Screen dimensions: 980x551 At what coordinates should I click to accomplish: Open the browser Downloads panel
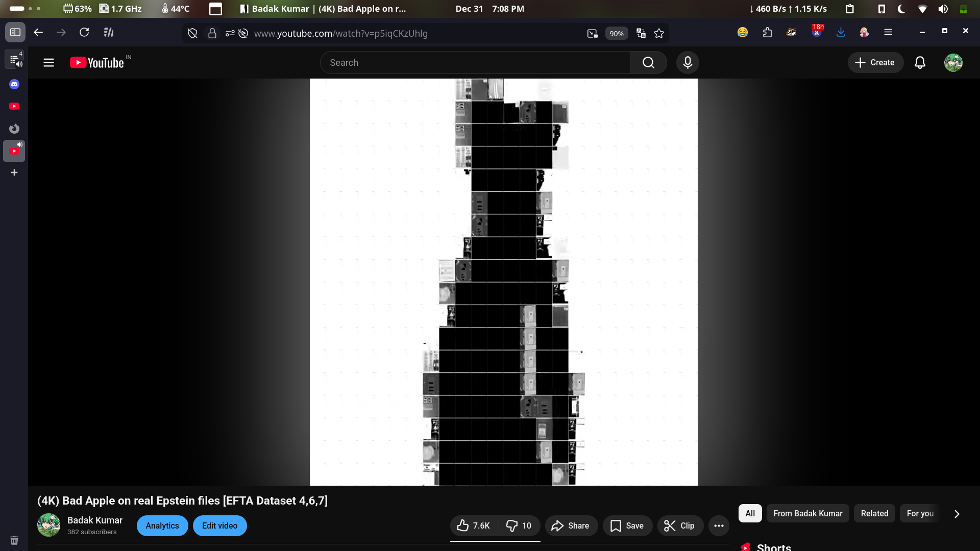coord(841,32)
